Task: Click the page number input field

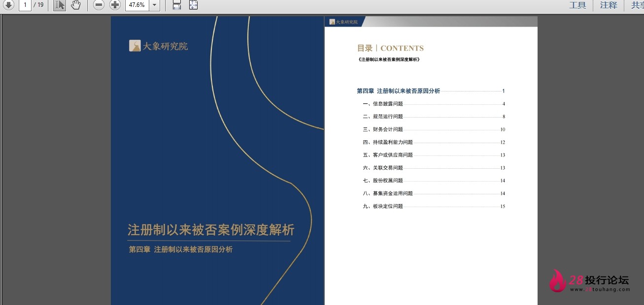Action: pyautogui.click(x=25, y=5)
